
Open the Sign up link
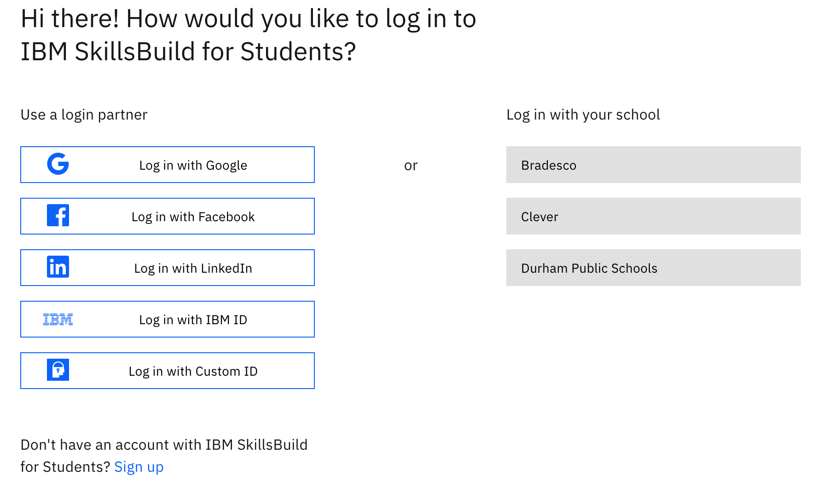(139, 467)
